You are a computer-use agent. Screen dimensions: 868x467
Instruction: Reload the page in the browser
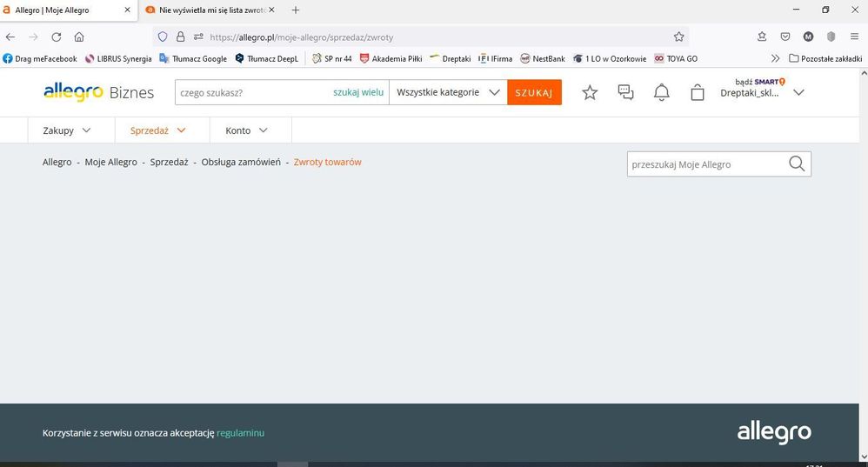click(57, 37)
